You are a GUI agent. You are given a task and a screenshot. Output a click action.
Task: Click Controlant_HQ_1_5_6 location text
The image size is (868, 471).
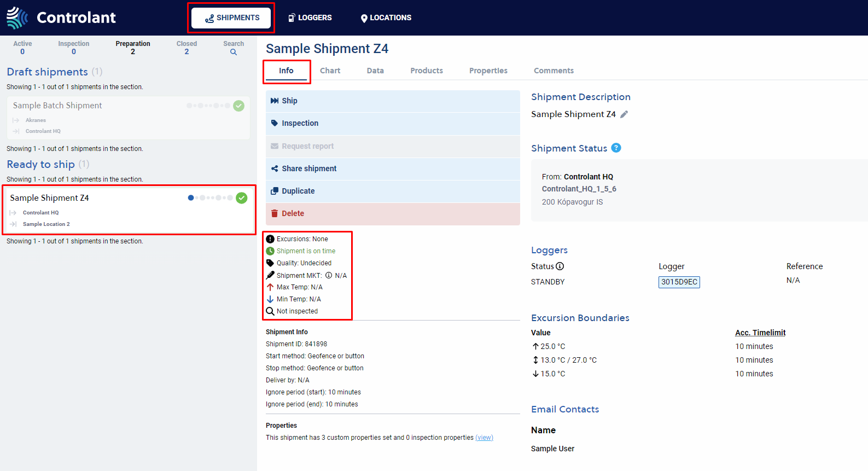click(x=579, y=189)
